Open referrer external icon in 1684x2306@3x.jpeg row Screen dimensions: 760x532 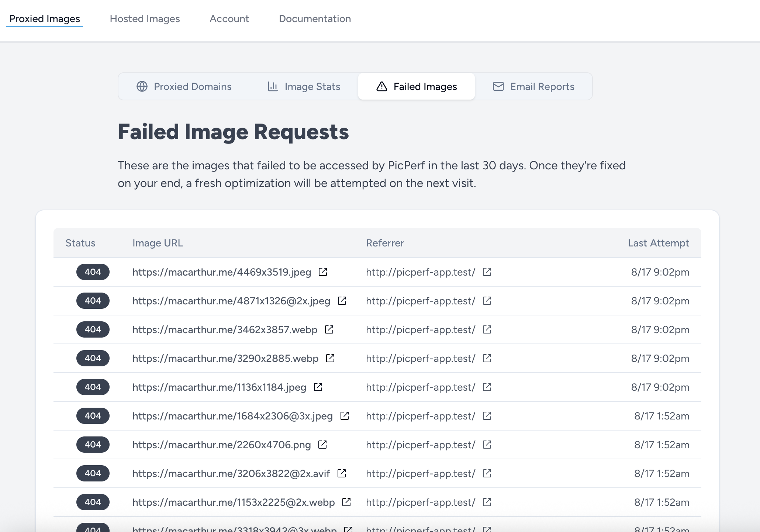click(487, 416)
